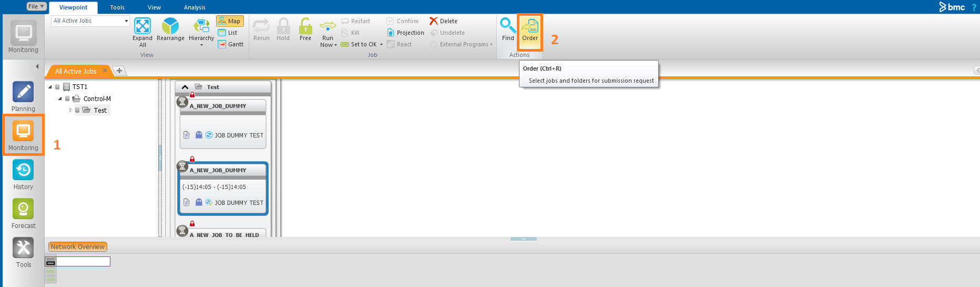Add a new viewpoint tab with plus

pos(119,71)
